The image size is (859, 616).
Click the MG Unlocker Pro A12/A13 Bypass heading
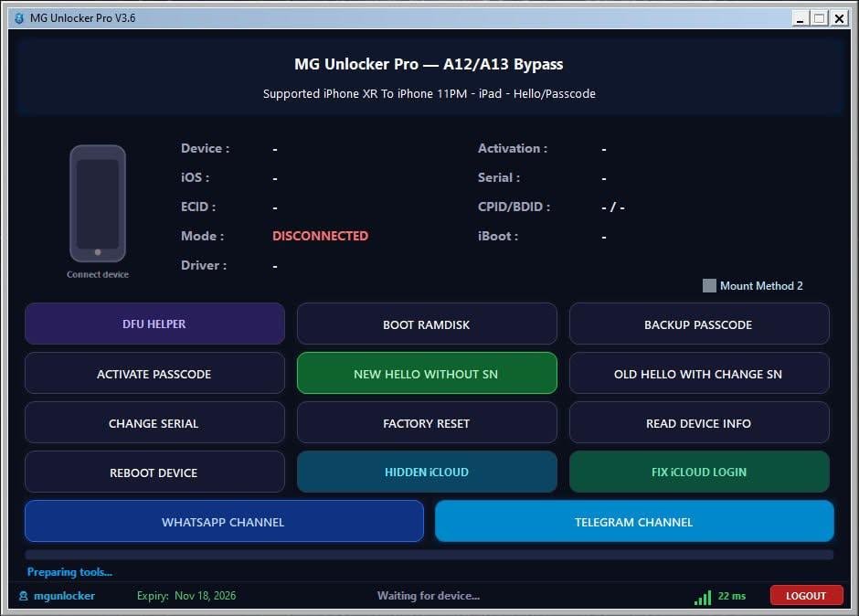point(429,64)
